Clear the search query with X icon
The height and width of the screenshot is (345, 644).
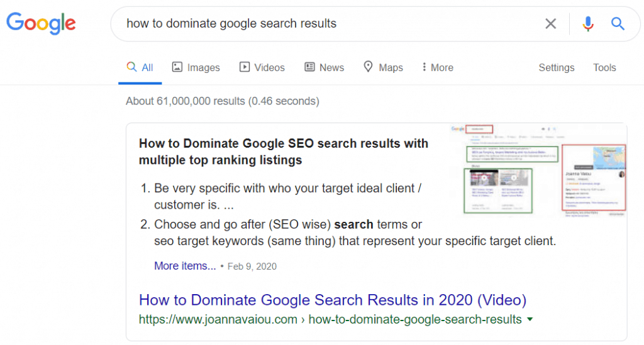(x=550, y=24)
